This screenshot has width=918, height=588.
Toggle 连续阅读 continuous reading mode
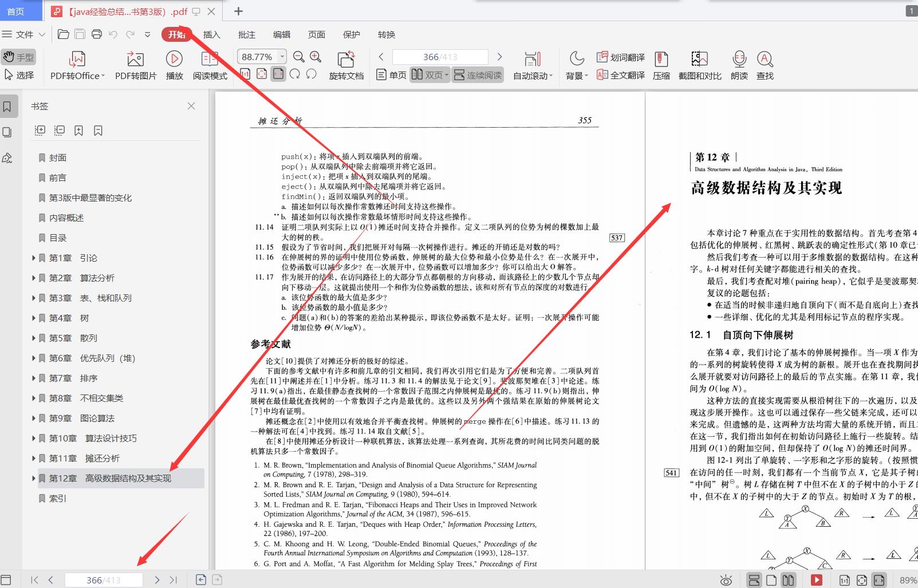pos(477,74)
